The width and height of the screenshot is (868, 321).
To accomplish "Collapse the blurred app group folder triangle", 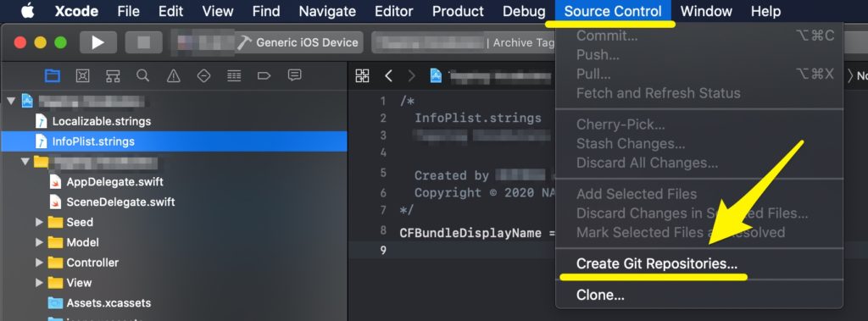I will coord(25,162).
